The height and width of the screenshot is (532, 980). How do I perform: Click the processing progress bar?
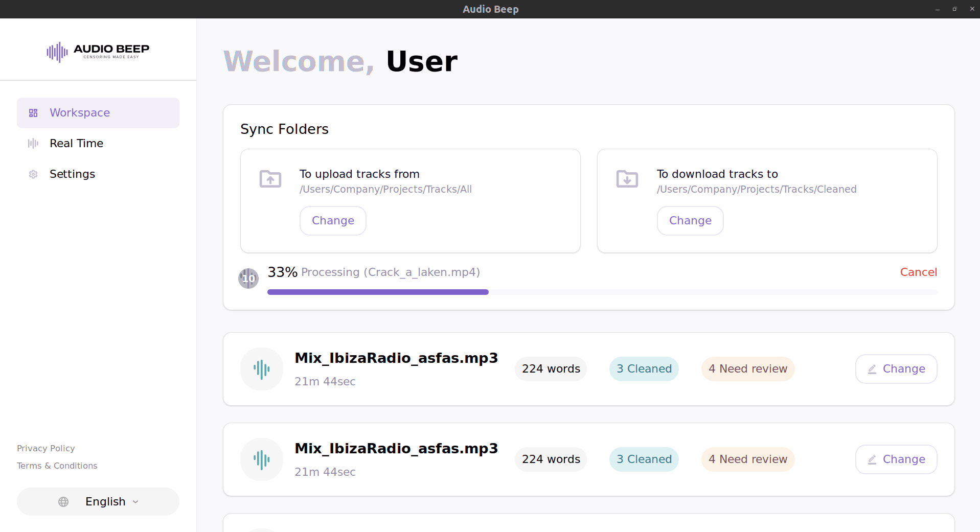(x=602, y=292)
